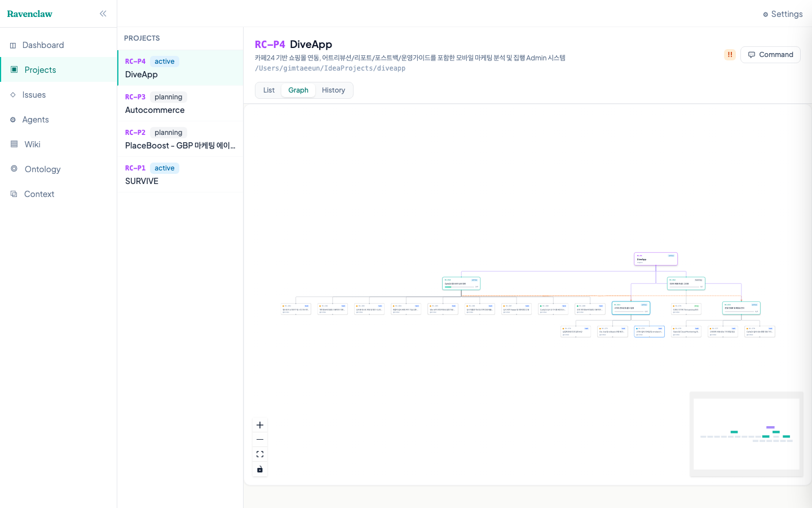Select the SURVIVE project RC-P1
The height and width of the screenshot is (508, 812).
pos(180,174)
